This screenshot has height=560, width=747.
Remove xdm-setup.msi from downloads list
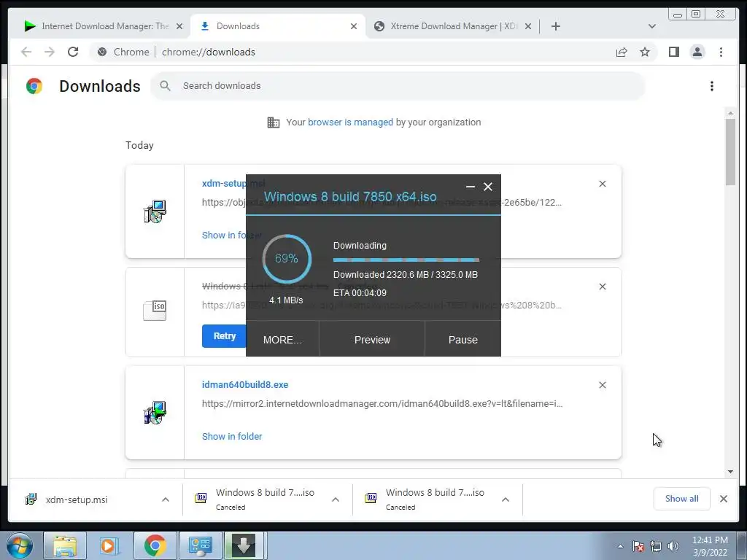point(602,184)
